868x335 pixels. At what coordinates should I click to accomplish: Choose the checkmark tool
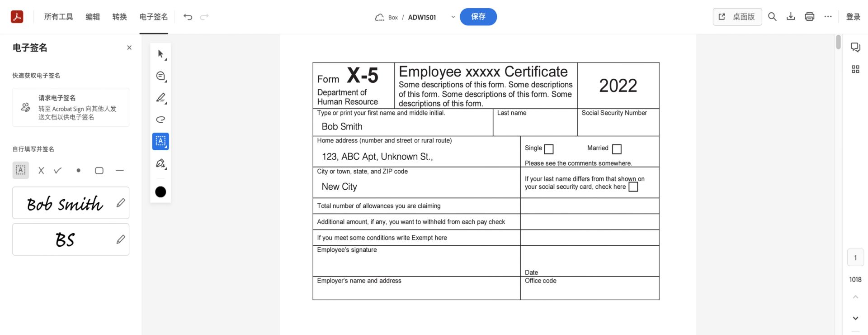pos(57,171)
